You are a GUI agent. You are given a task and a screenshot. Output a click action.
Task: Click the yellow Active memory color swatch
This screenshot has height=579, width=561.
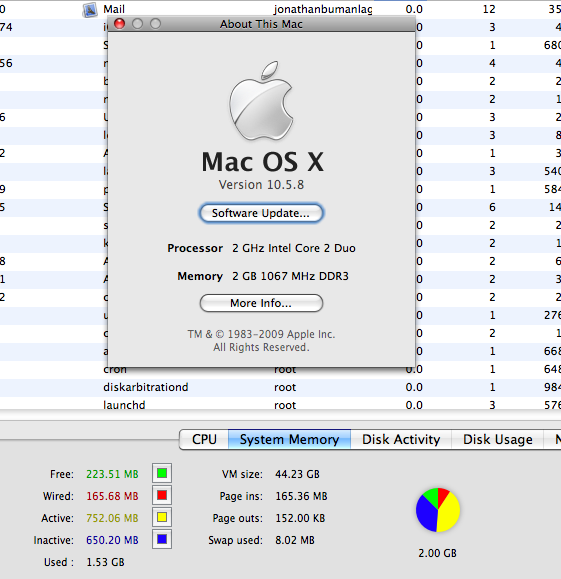pos(162,517)
